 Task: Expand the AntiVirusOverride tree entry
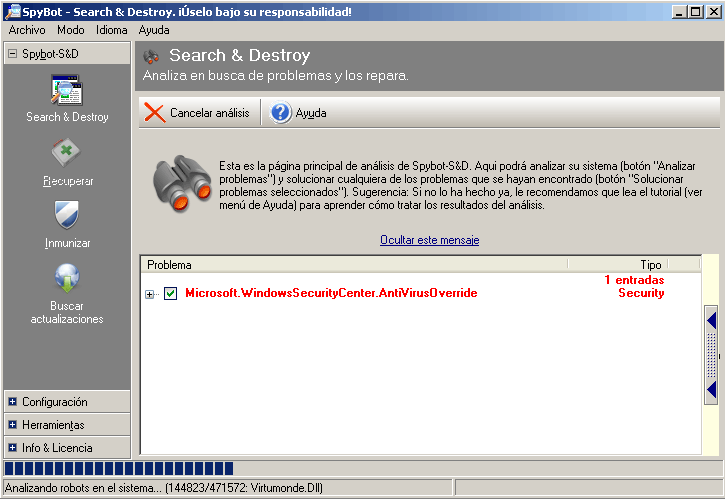click(150, 293)
